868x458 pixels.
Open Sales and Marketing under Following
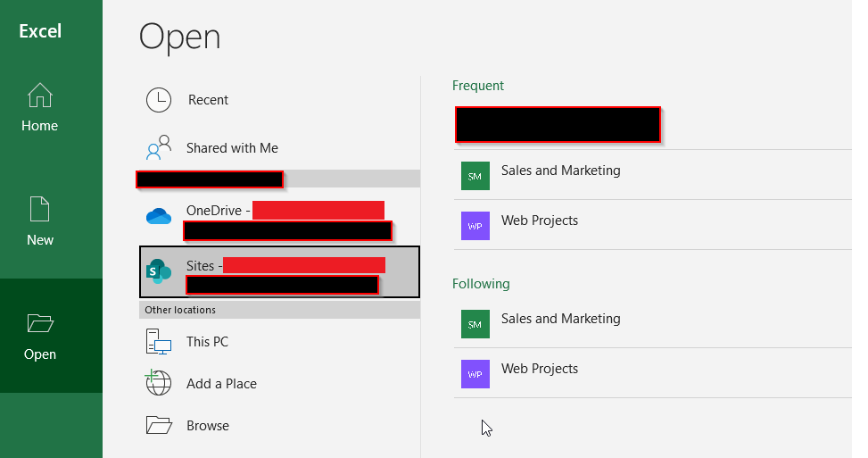(x=560, y=319)
